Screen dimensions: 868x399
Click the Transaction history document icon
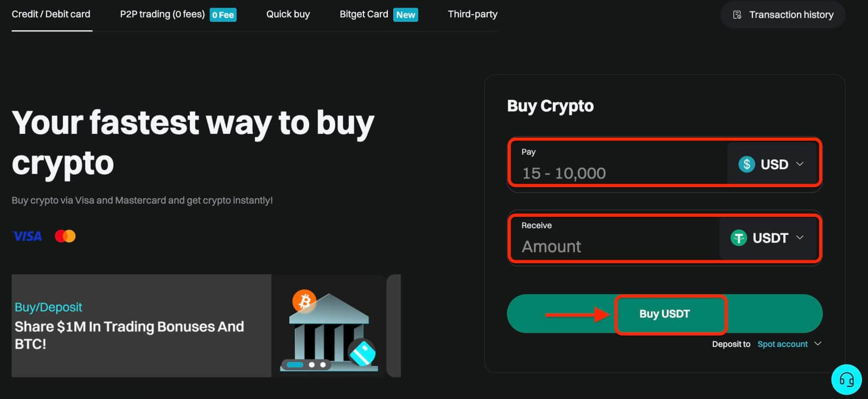(x=737, y=15)
